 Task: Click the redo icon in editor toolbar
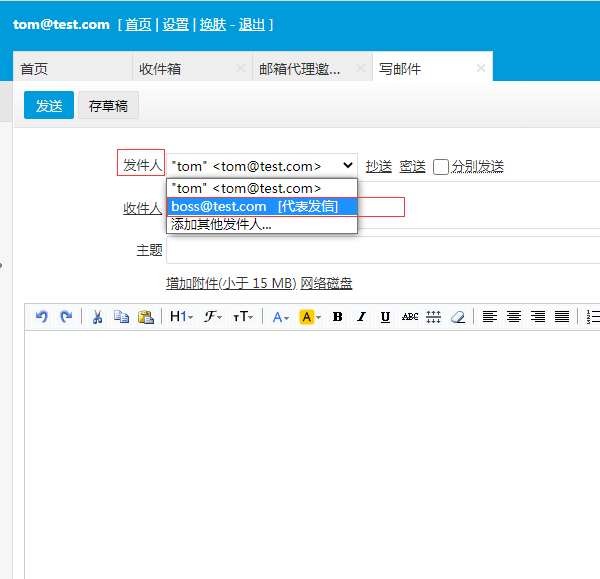66,317
